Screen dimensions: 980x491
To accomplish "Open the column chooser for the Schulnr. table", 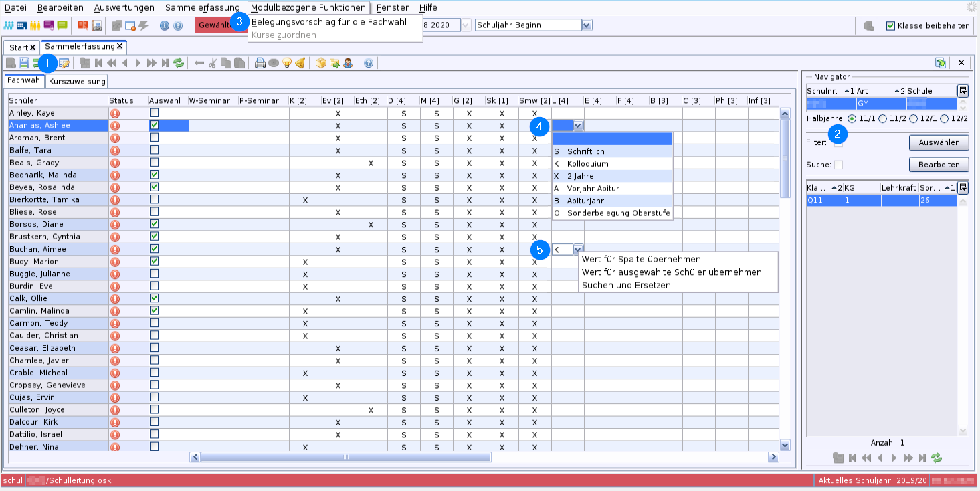I will tap(963, 90).
